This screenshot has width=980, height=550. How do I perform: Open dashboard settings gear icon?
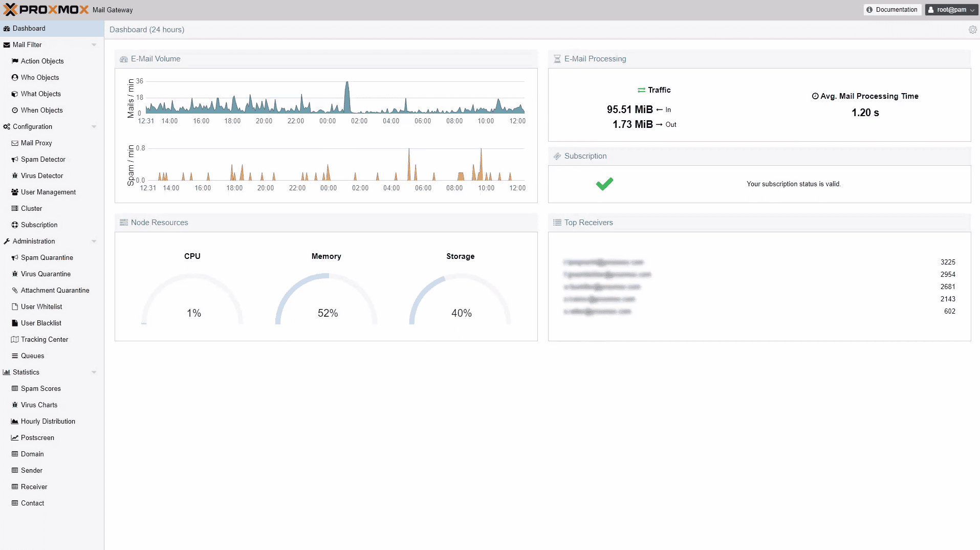(x=972, y=30)
